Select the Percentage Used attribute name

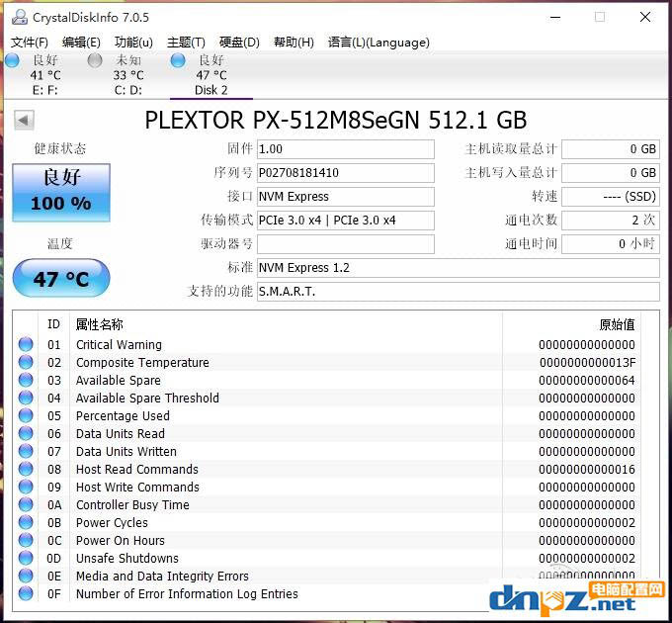click(x=123, y=416)
